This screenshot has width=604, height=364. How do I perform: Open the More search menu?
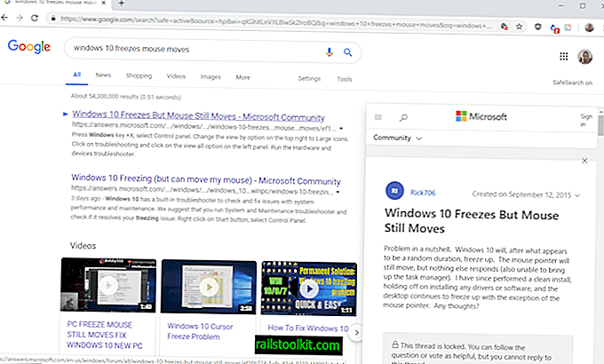pyautogui.click(x=242, y=77)
